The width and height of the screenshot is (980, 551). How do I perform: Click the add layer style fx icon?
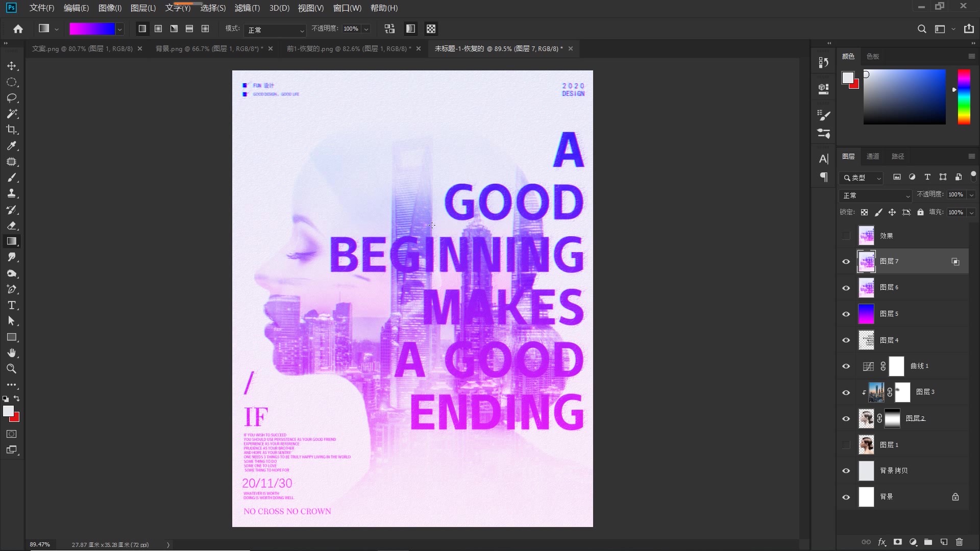(881, 542)
